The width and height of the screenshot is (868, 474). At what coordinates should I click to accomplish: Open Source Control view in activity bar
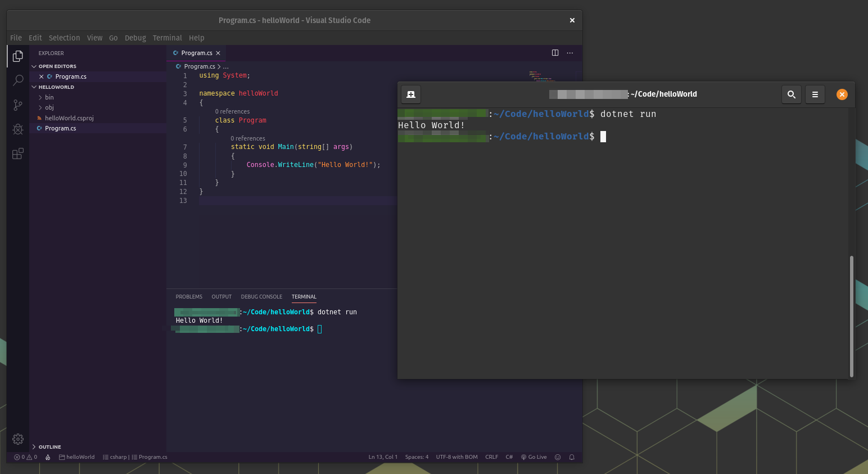tap(18, 105)
